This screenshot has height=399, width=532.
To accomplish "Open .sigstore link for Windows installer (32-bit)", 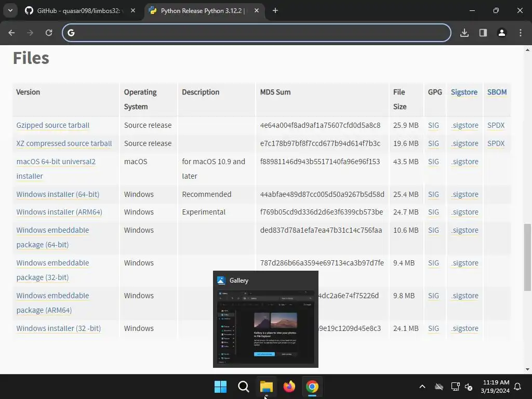I will 464,328.
